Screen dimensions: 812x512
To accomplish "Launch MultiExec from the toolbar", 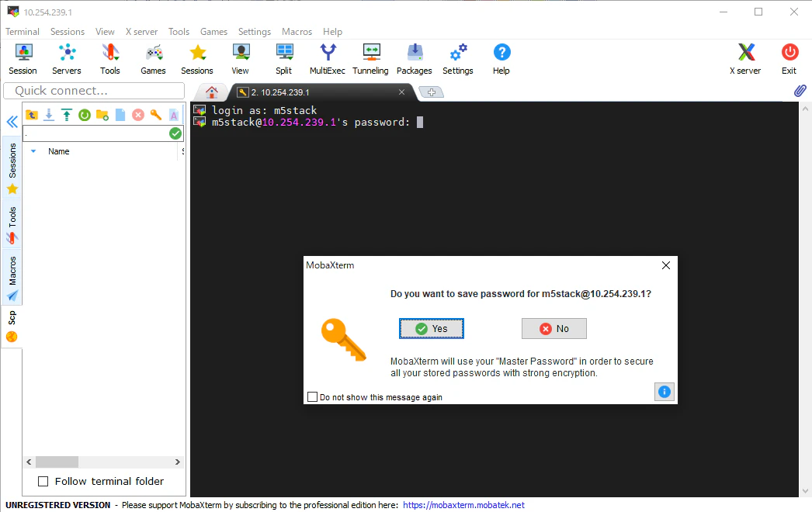I will [328, 59].
